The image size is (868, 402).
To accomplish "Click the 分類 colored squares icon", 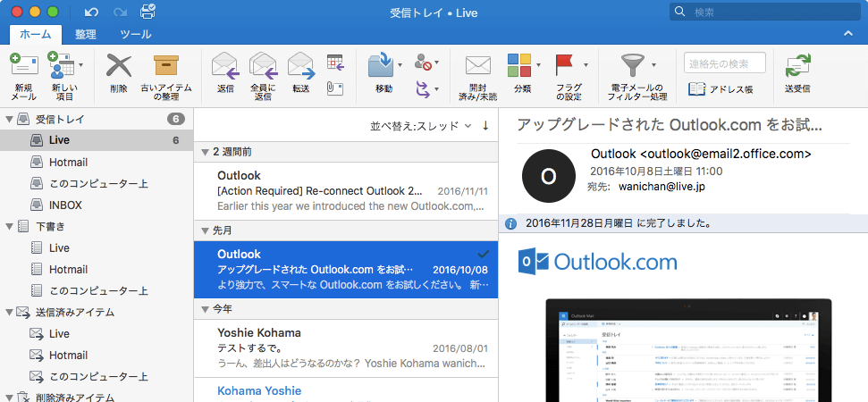I will click(519, 65).
